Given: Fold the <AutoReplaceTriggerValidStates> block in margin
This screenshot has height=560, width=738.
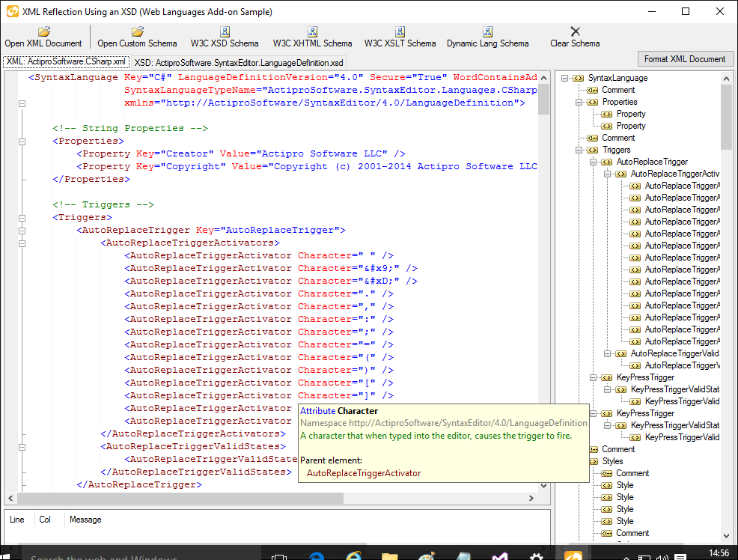Looking at the screenshot, I should coord(22,447).
